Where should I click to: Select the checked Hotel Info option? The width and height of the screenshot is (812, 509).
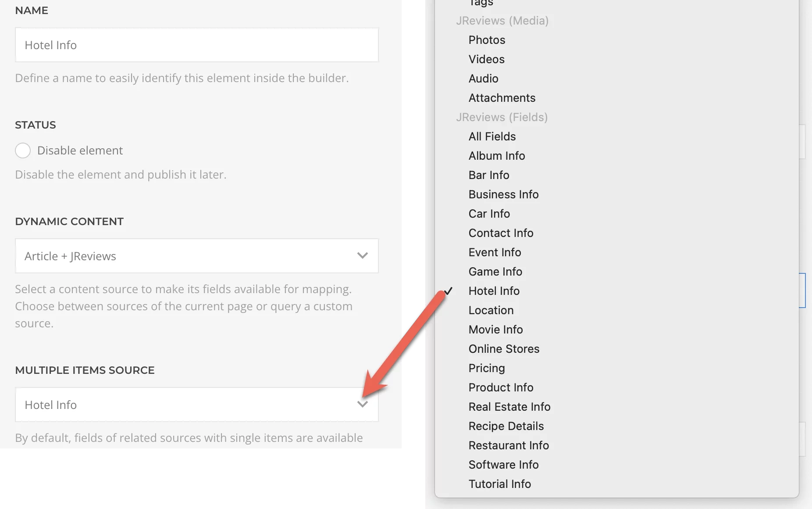point(494,291)
